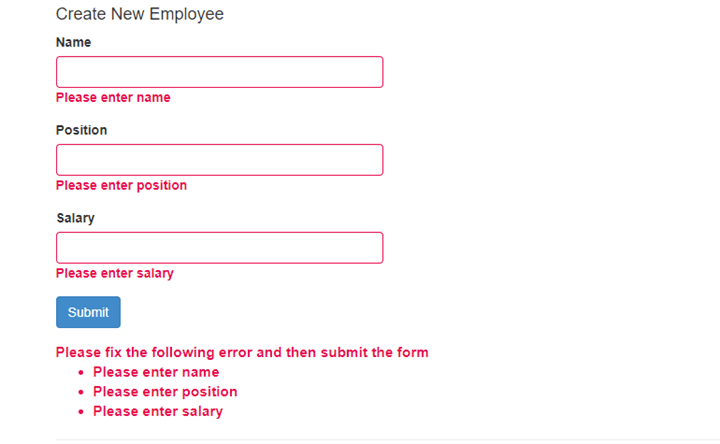Image resolution: width=720 pixels, height=444 pixels.
Task: Select "Please enter name" in the bulleted summary
Action: tap(156, 372)
